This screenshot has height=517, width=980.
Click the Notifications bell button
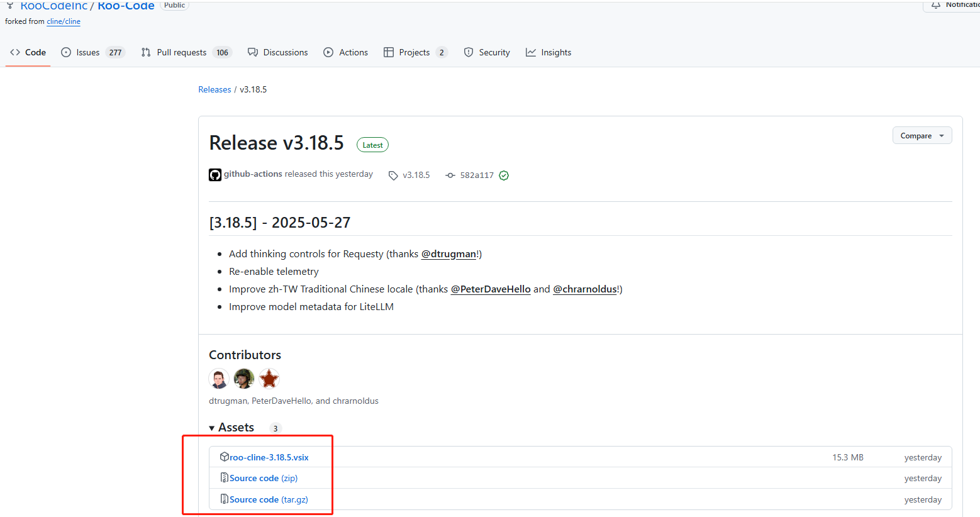pyautogui.click(x=951, y=5)
